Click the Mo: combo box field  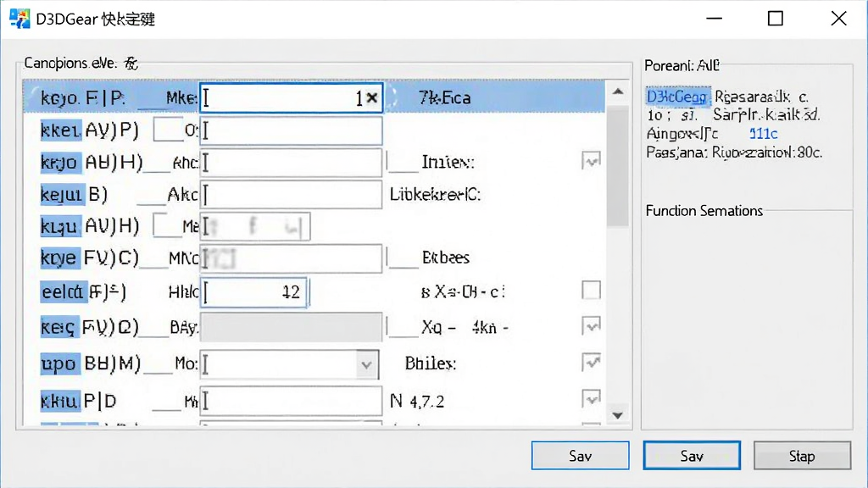[x=290, y=364]
